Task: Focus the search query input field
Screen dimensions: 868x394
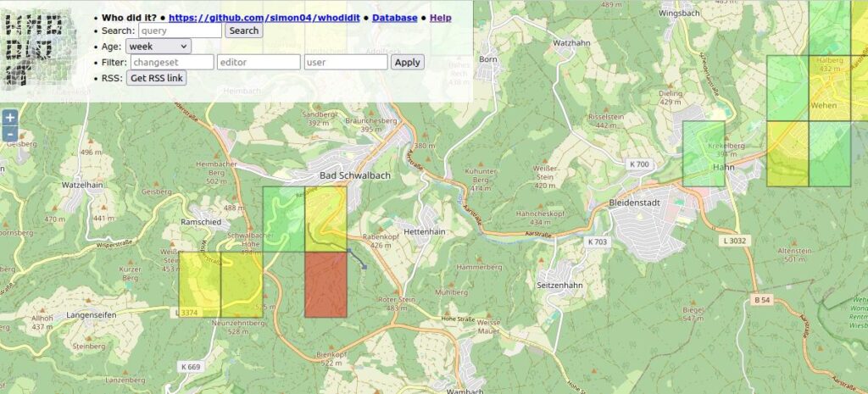Action: (180, 31)
